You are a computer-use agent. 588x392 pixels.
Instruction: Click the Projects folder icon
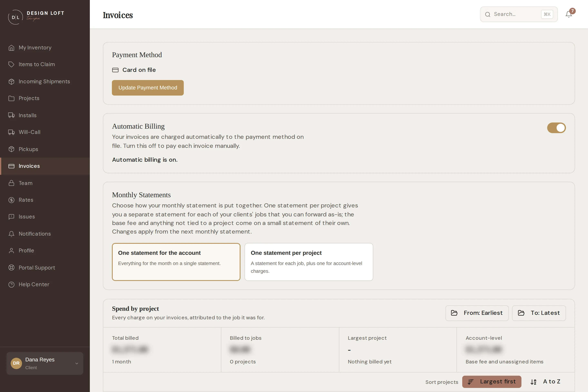coord(11,98)
